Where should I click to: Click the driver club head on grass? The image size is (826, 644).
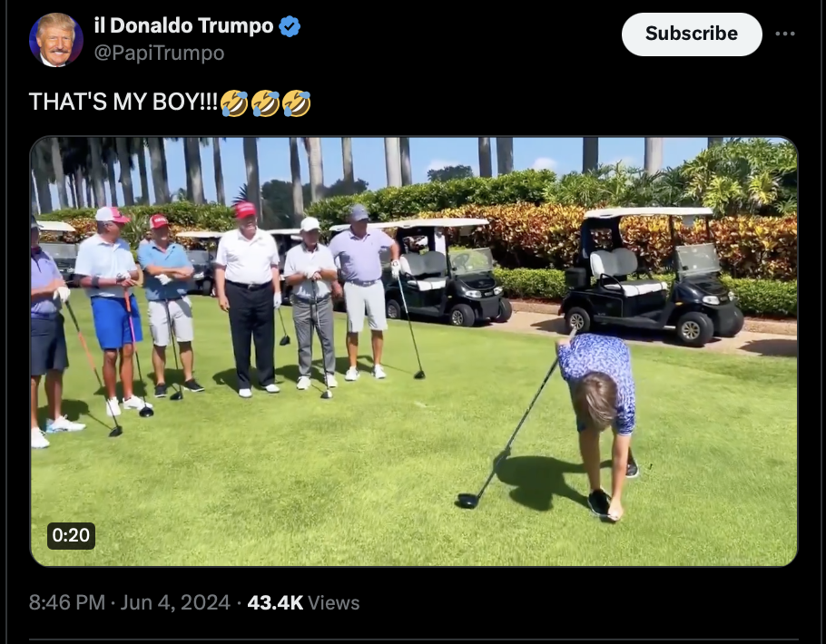coord(467,501)
